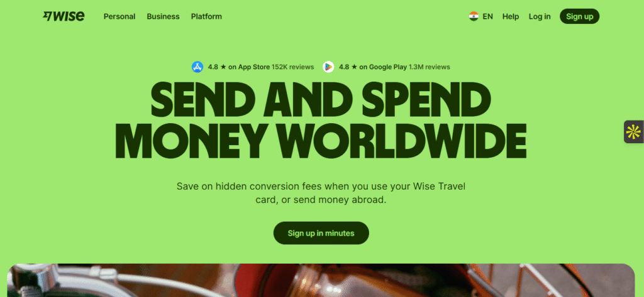Open the Personal menu
Image resolution: width=644 pixels, height=297 pixels.
(119, 16)
